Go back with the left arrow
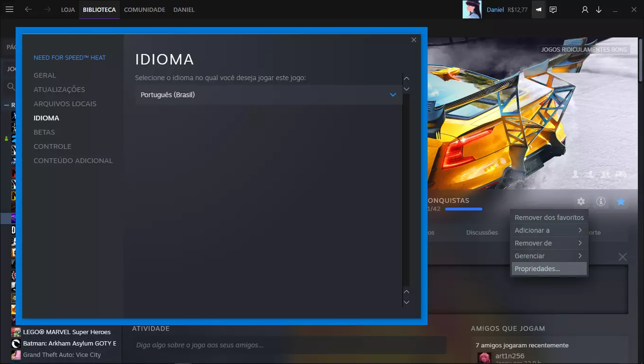Screen dimensions: 644x364 28,9
